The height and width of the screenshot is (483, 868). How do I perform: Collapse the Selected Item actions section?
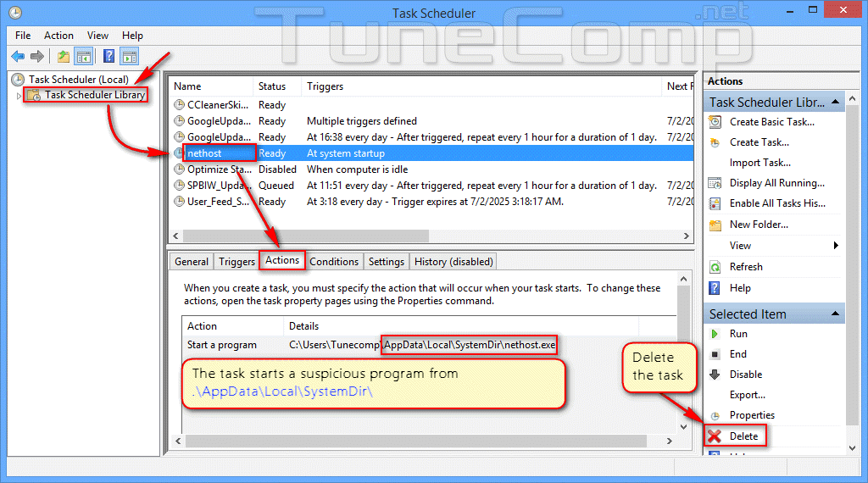pos(835,314)
